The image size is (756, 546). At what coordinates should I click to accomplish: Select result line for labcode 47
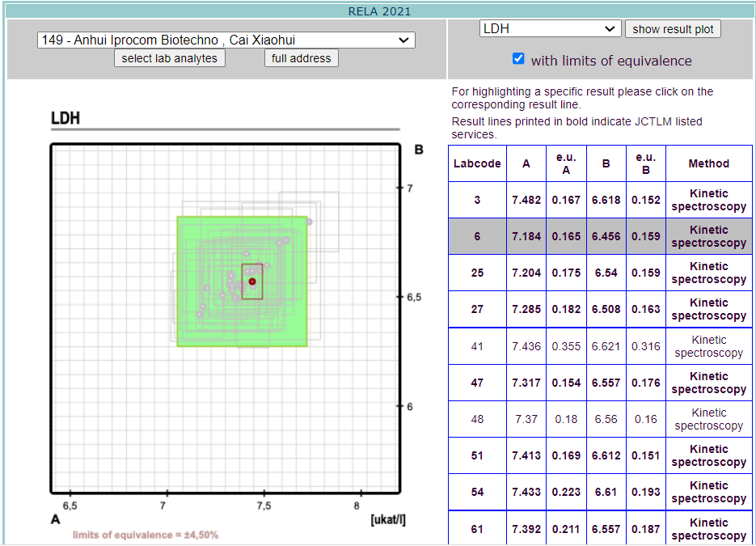(x=600, y=383)
